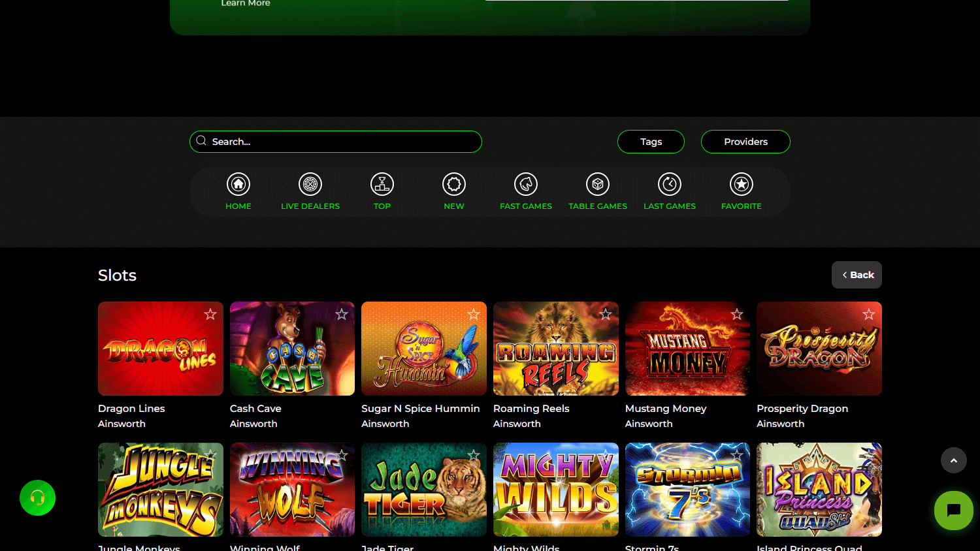Click inside the Search games field
This screenshot has width=980, height=551.
[335, 142]
